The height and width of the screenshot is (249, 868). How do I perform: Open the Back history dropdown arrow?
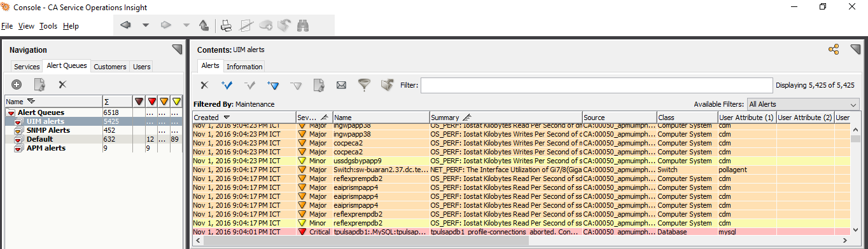(146, 25)
